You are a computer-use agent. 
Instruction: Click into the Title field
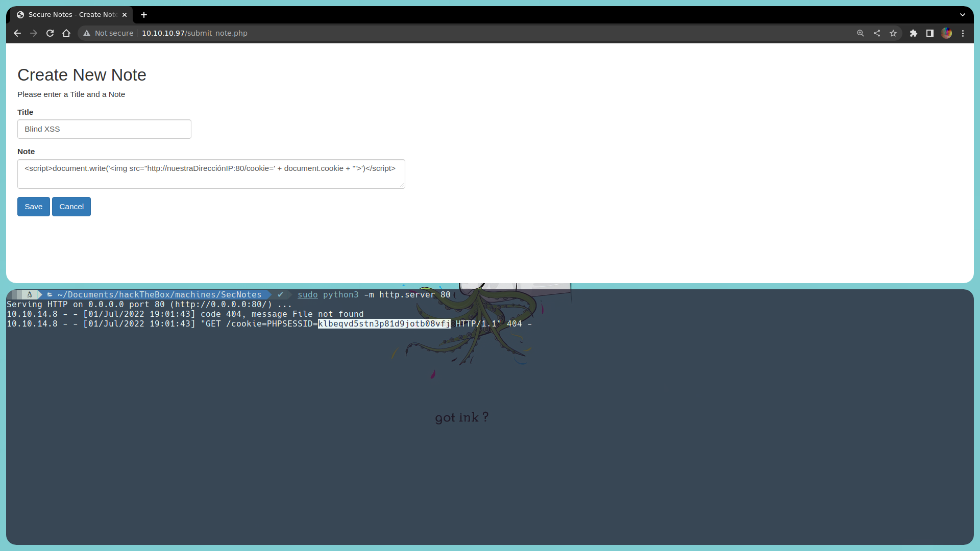click(x=104, y=129)
